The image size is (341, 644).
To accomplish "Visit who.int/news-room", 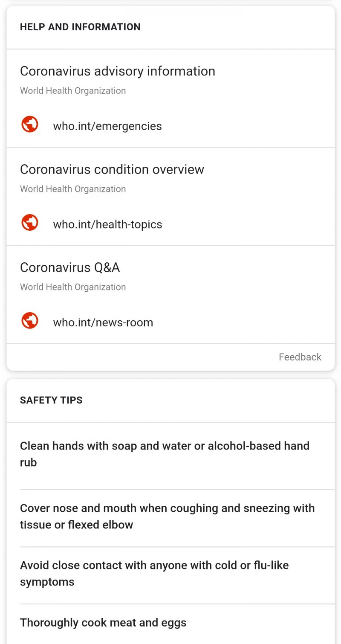I will [x=103, y=322].
